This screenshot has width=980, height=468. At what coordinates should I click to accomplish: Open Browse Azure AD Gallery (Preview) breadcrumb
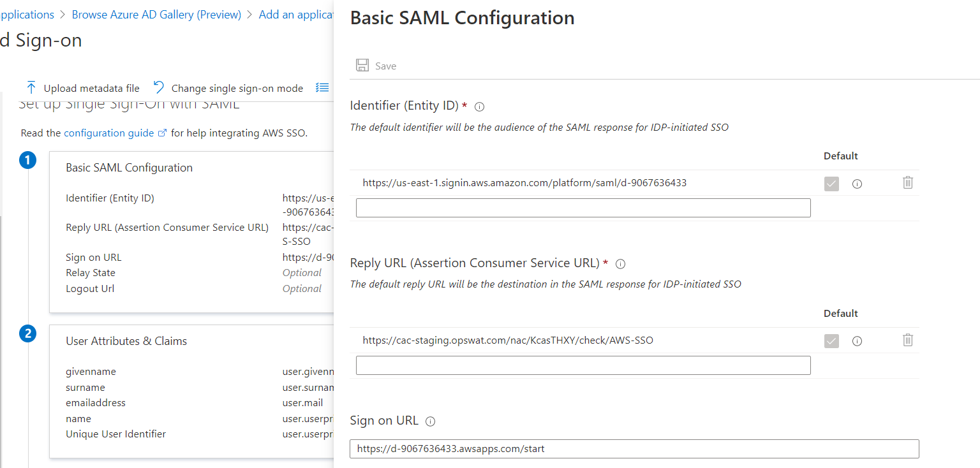[x=156, y=15]
